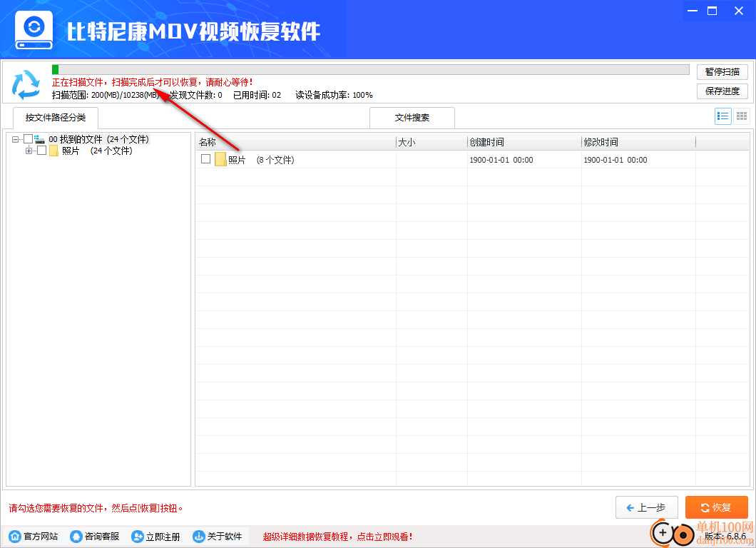Viewport: 756px width, 548px height.
Task: Click 保存进度 button
Action: 722,91
